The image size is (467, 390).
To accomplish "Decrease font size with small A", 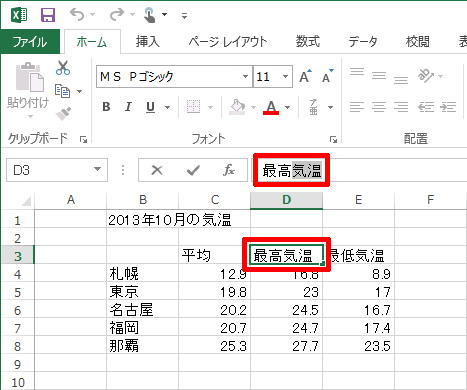I will click(327, 77).
